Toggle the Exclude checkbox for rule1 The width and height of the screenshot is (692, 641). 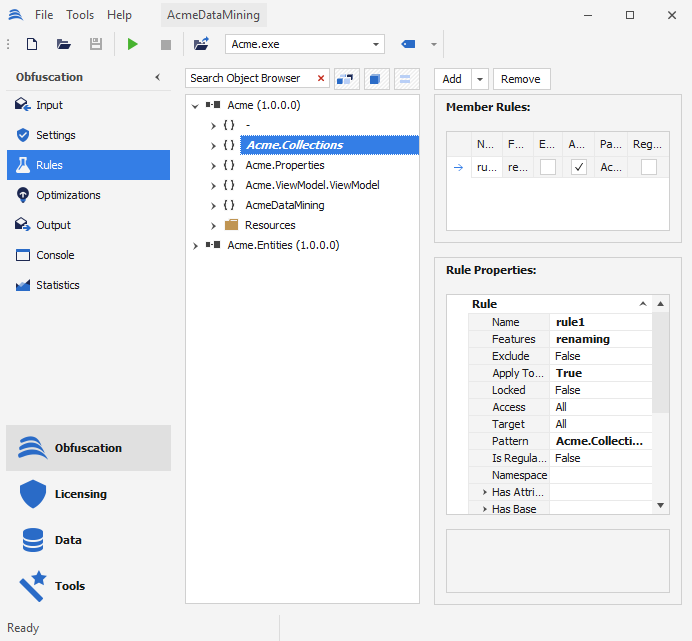(x=548, y=168)
